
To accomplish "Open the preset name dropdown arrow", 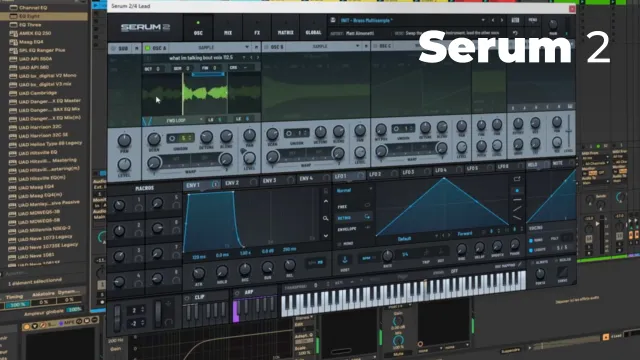I will (483, 20).
